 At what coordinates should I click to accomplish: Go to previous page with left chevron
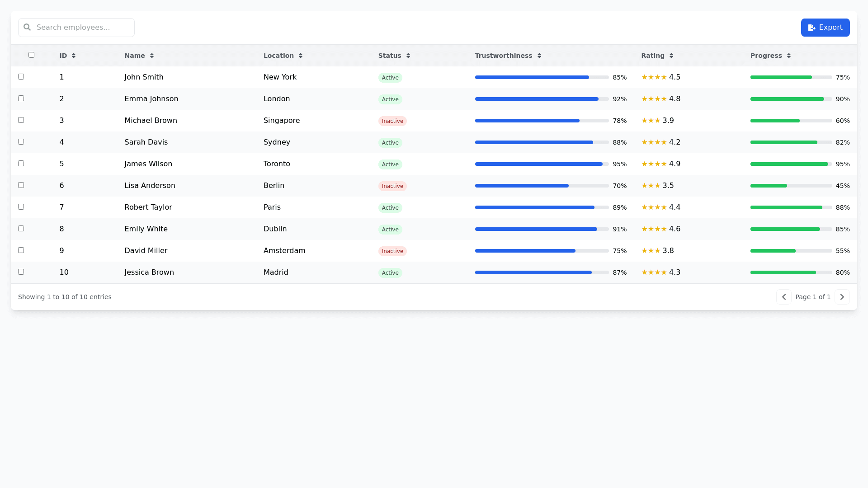(x=784, y=297)
